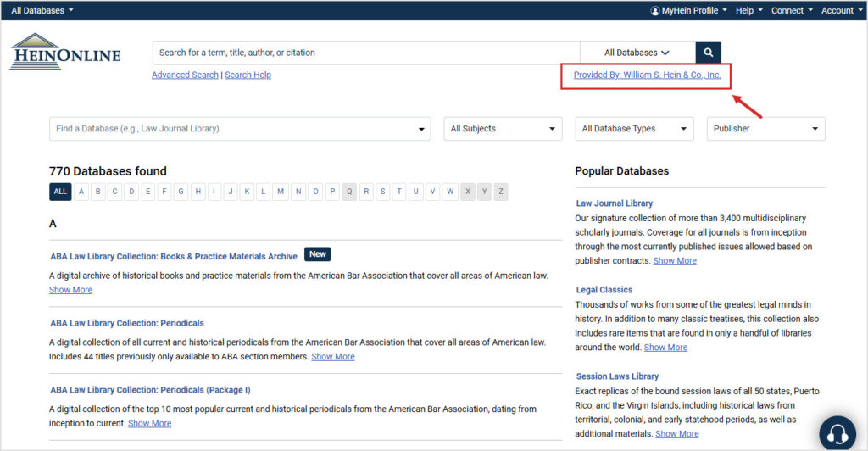Click the MyHein Profile user icon
The image size is (868, 451).
(x=655, y=10)
